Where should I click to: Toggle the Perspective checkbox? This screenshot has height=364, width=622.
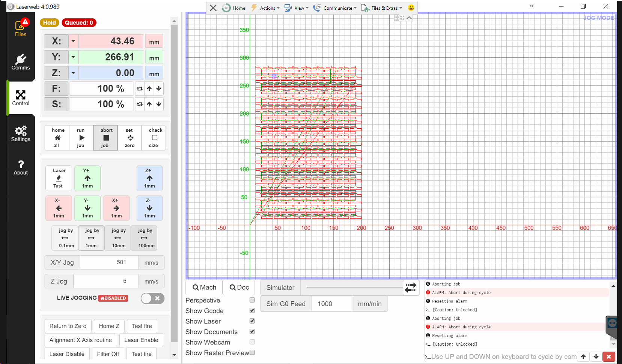252,300
